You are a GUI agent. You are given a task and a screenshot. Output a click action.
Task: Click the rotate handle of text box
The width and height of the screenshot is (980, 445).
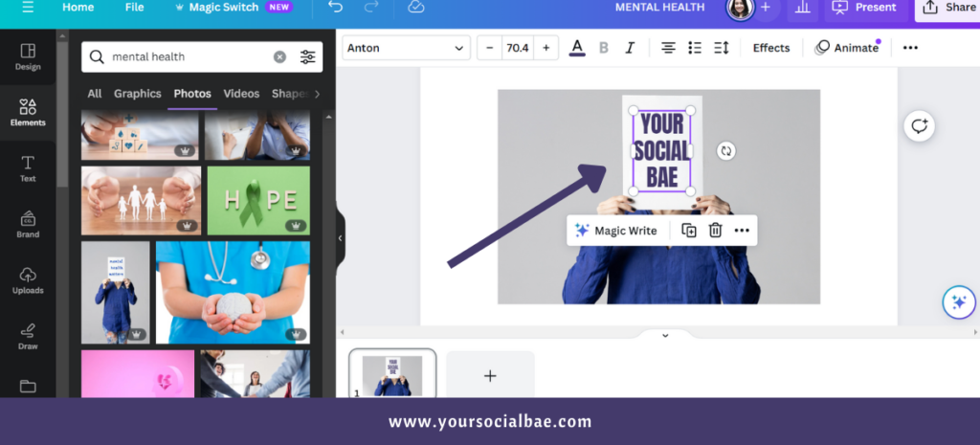pos(725,150)
